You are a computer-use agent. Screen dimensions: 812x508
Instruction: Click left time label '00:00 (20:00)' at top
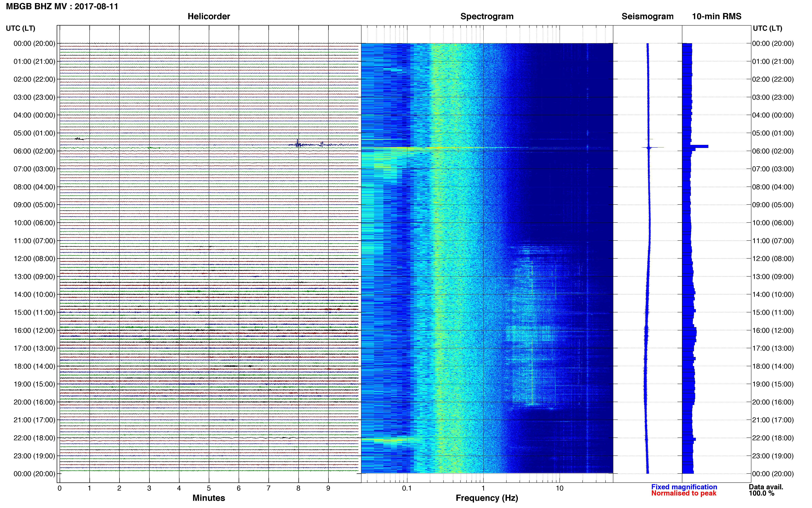click(34, 43)
